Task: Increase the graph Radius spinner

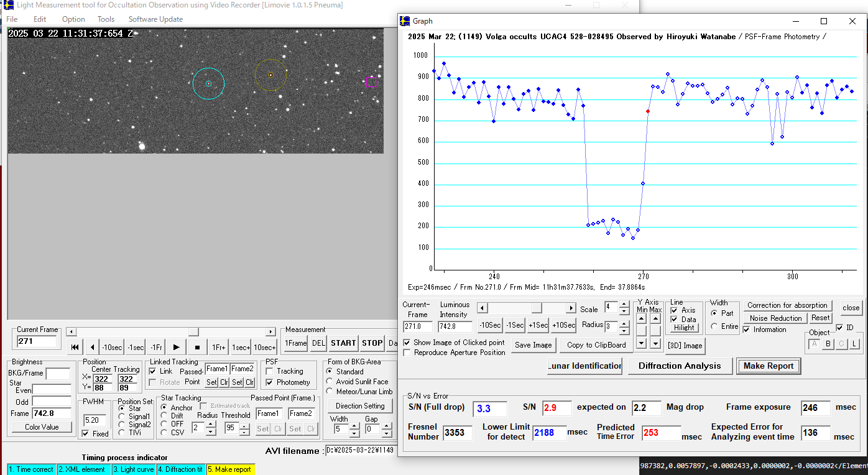Action: point(624,323)
